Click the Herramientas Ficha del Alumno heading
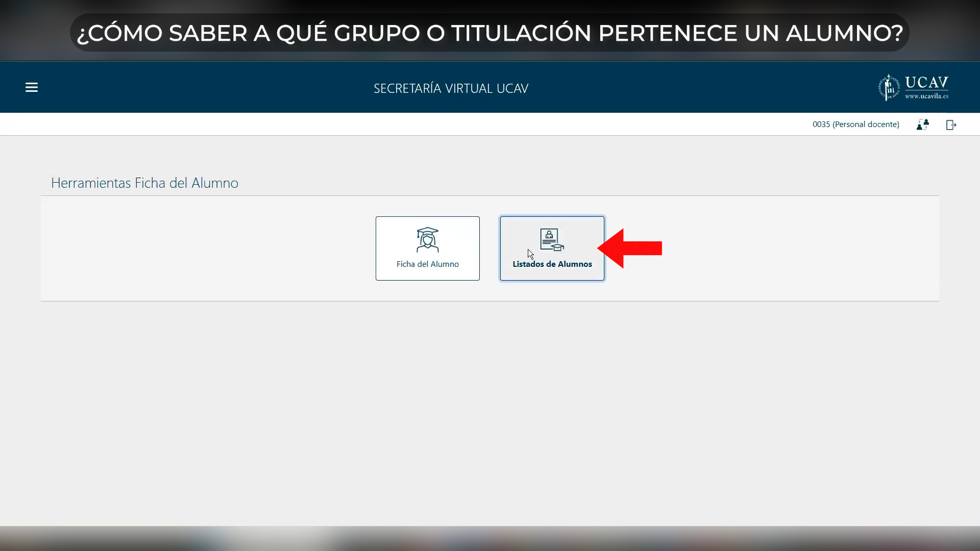 click(x=144, y=183)
